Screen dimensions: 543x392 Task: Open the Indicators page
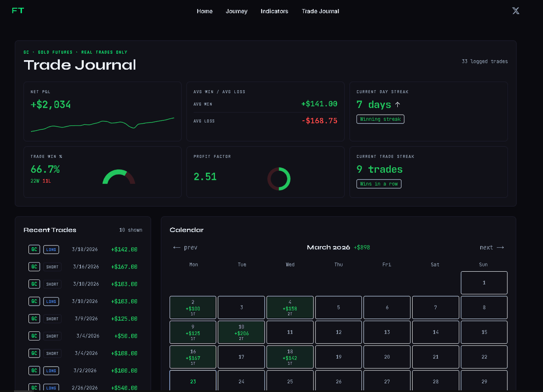[274, 11]
